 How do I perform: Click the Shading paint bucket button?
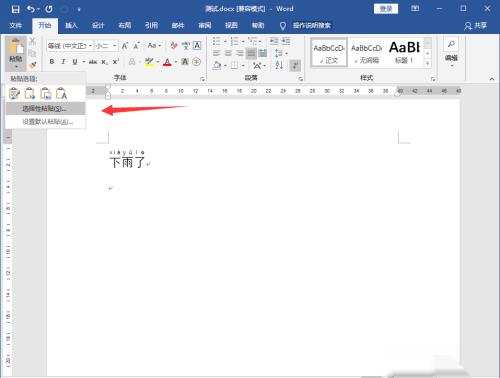pos(217,65)
